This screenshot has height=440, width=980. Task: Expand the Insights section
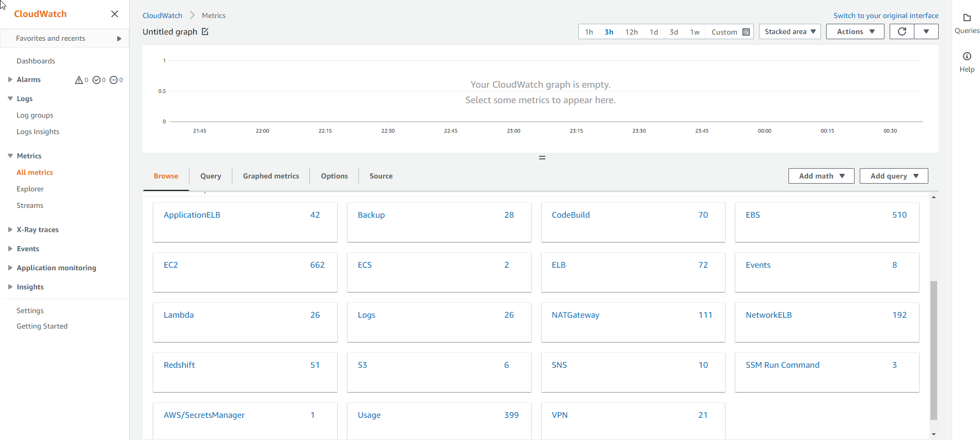(10, 287)
